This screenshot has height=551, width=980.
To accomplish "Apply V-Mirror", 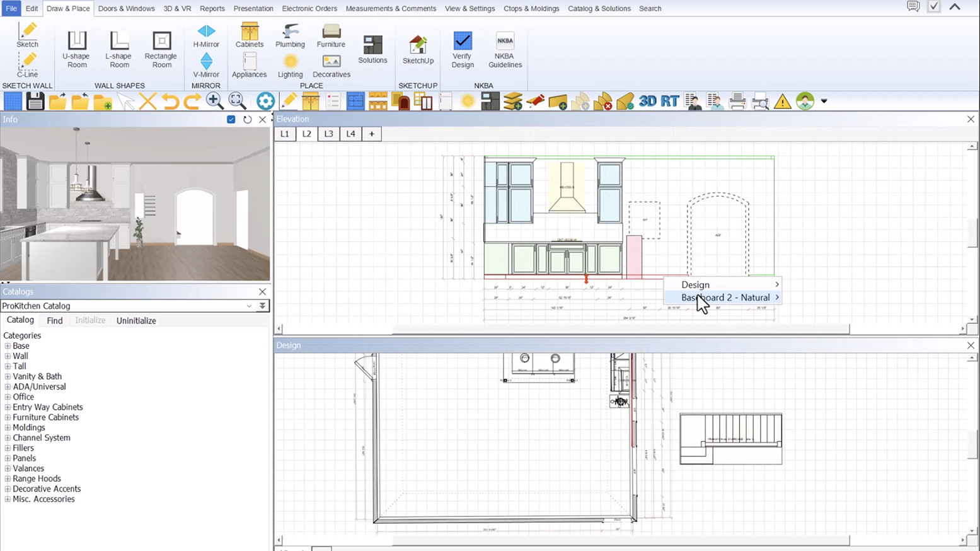I will [206, 65].
